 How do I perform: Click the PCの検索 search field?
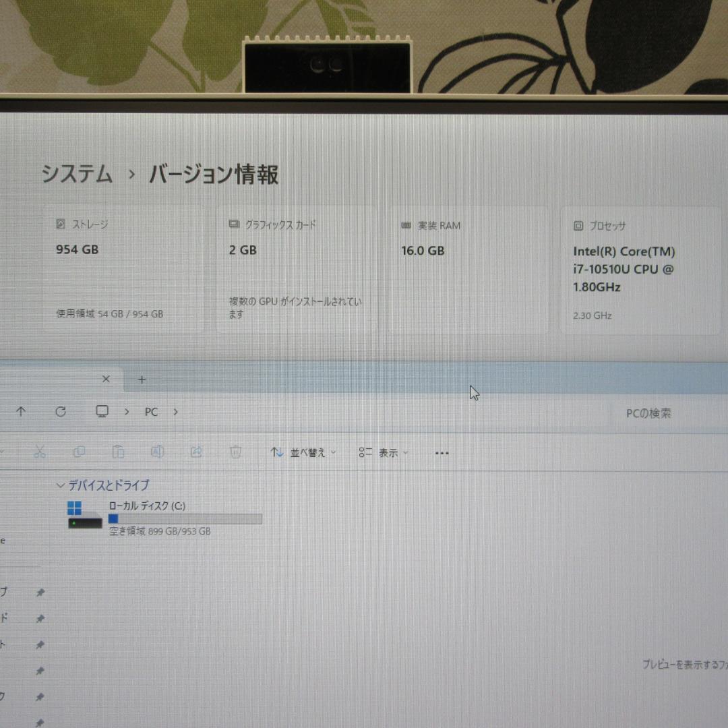(x=648, y=413)
